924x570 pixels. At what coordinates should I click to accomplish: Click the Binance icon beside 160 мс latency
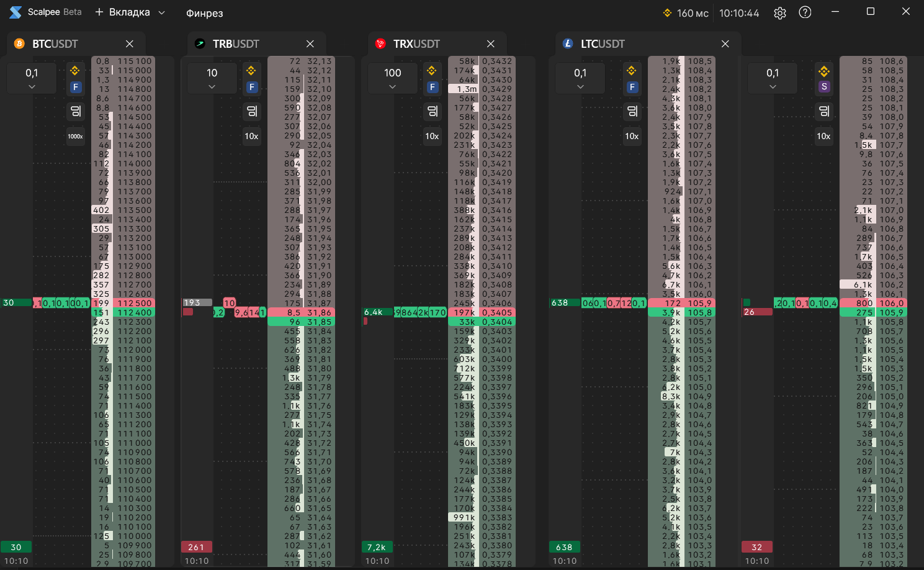pyautogui.click(x=668, y=13)
